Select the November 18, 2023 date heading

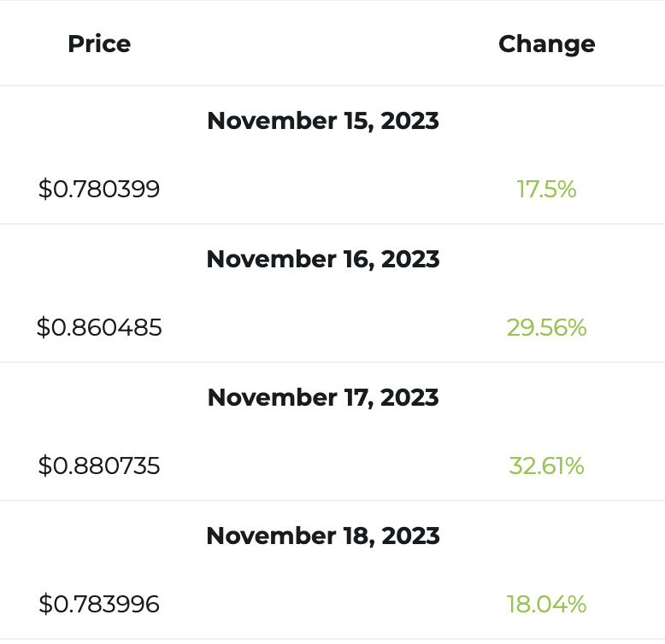point(323,536)
